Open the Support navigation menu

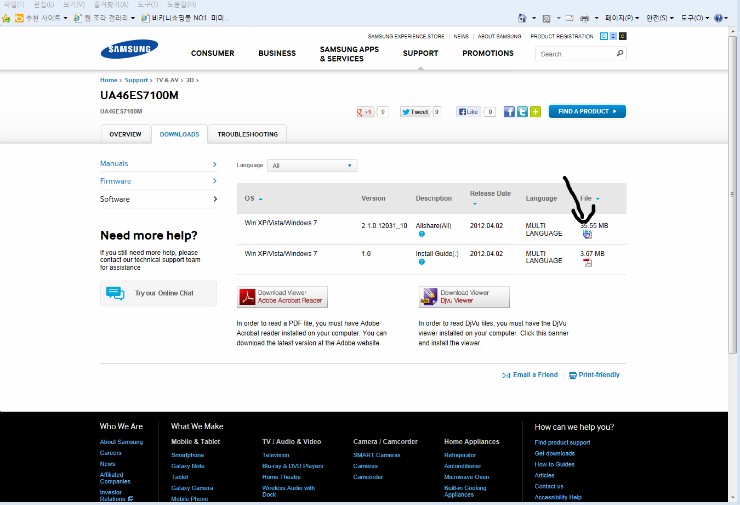point(420,53)
